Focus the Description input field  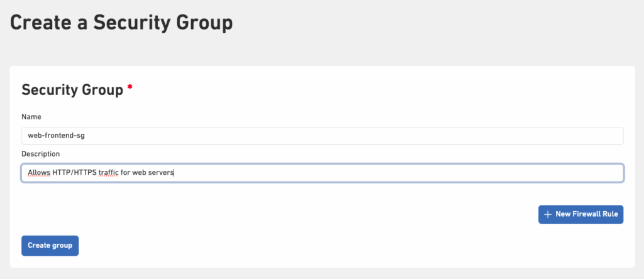click(322, 173)
